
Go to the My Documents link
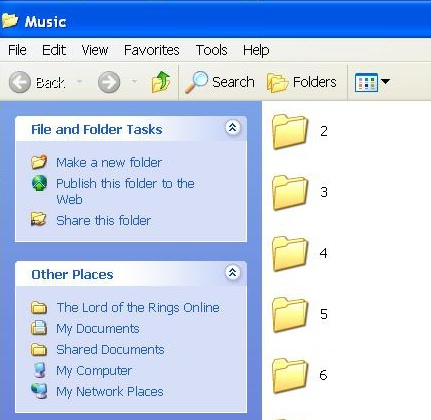(x=98, y=329)
